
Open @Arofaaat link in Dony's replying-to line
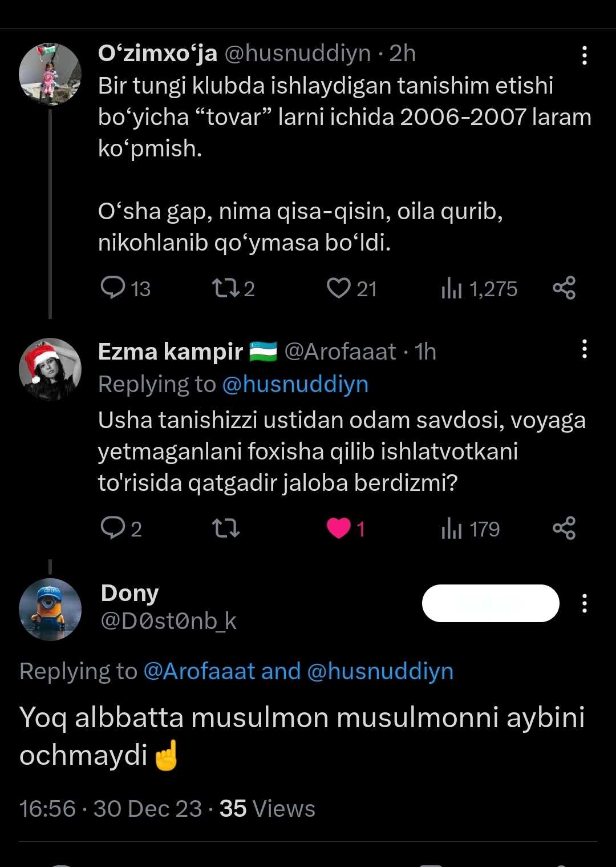point(199,671)
